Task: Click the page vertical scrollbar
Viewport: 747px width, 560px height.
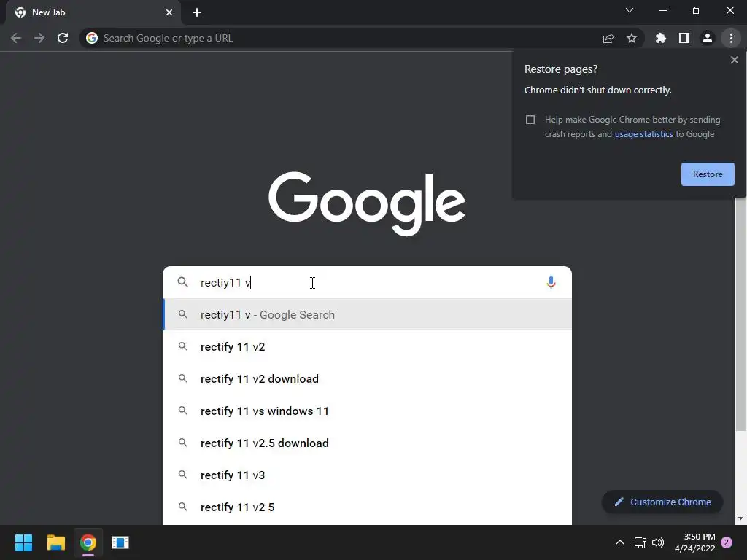Action: coord(740,314)
